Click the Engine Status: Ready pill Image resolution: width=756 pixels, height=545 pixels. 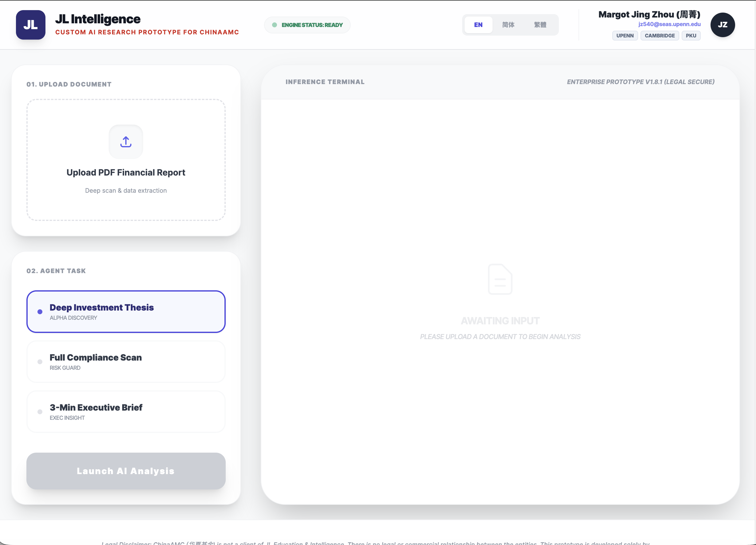point(307,25)
